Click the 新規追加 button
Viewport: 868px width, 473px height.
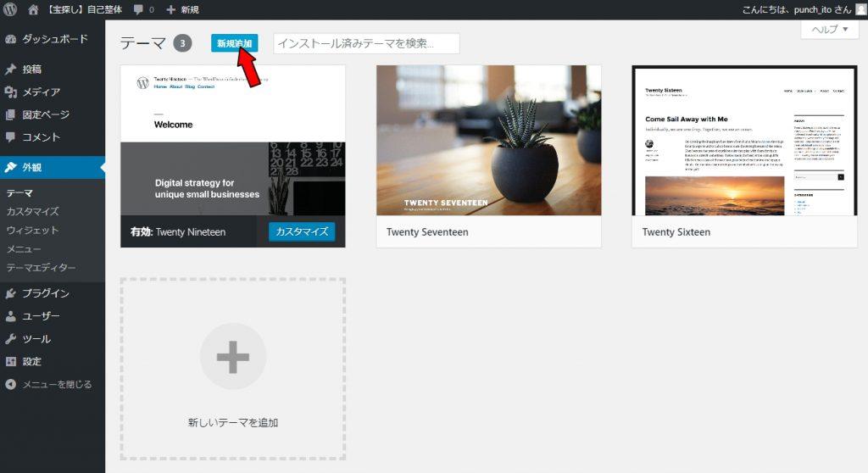point(234,43)
